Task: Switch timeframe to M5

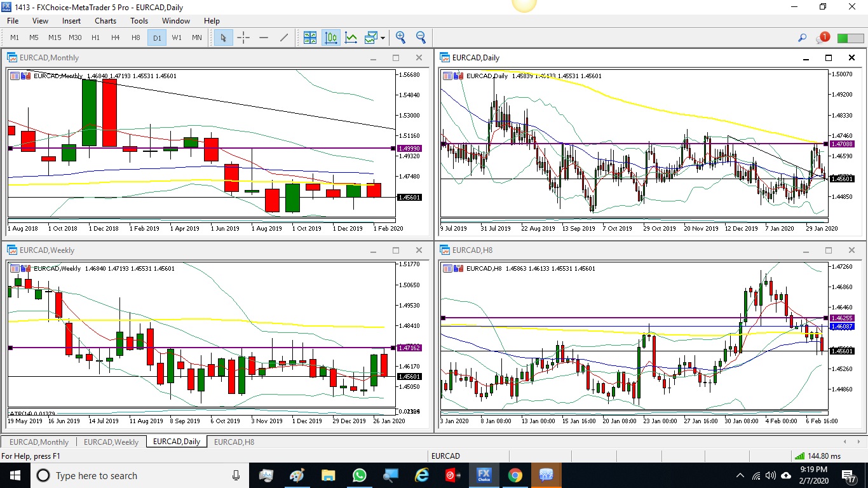Action: 34,37
